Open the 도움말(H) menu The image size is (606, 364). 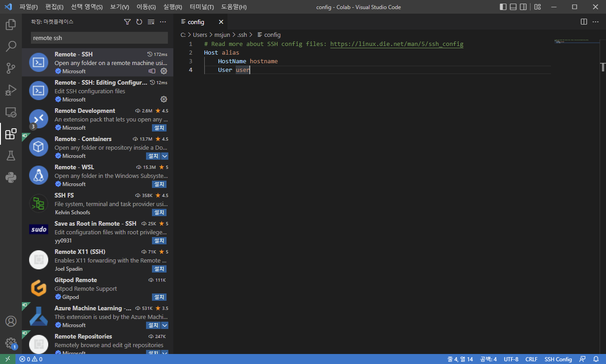pyautogui.click(x=234, y=7)
